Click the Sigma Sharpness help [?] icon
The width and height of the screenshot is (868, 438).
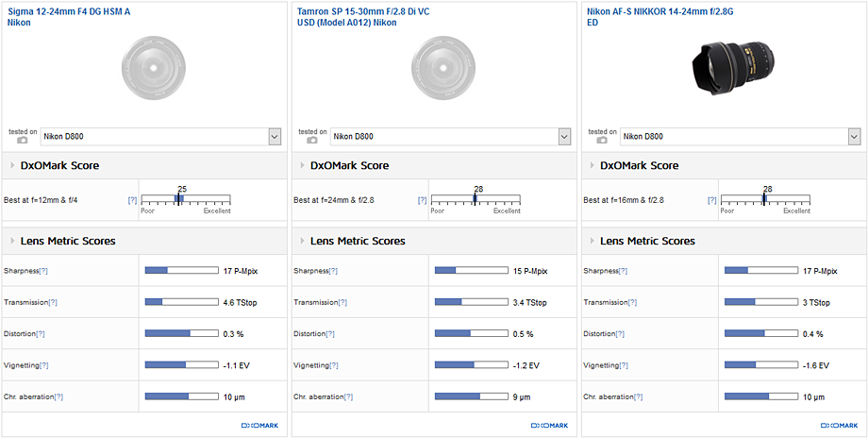(43, 271)
